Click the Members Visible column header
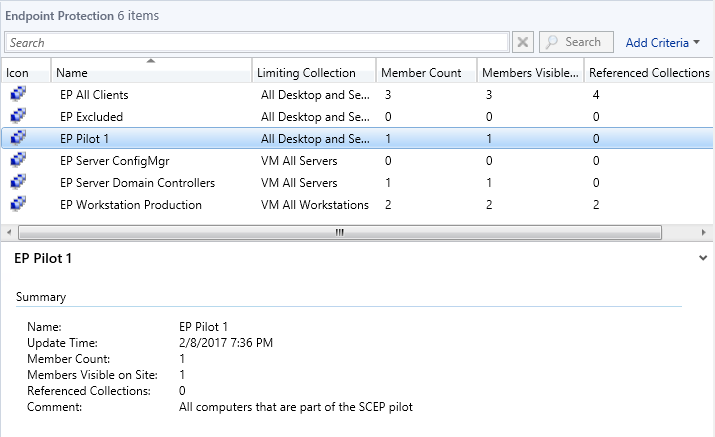Viewport: 715px width, 437px height. [528, 73]
